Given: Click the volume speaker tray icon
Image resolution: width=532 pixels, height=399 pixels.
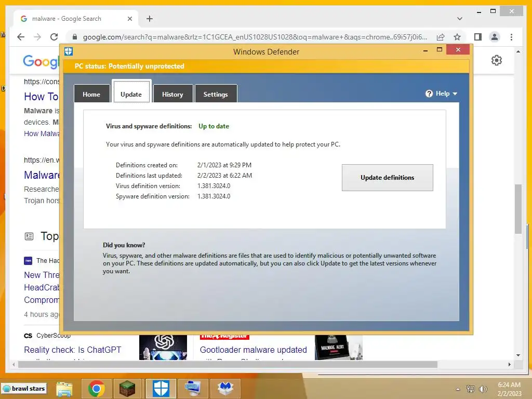Looking at the screenshot, I should pyautogui.click(x=483, y=389).
